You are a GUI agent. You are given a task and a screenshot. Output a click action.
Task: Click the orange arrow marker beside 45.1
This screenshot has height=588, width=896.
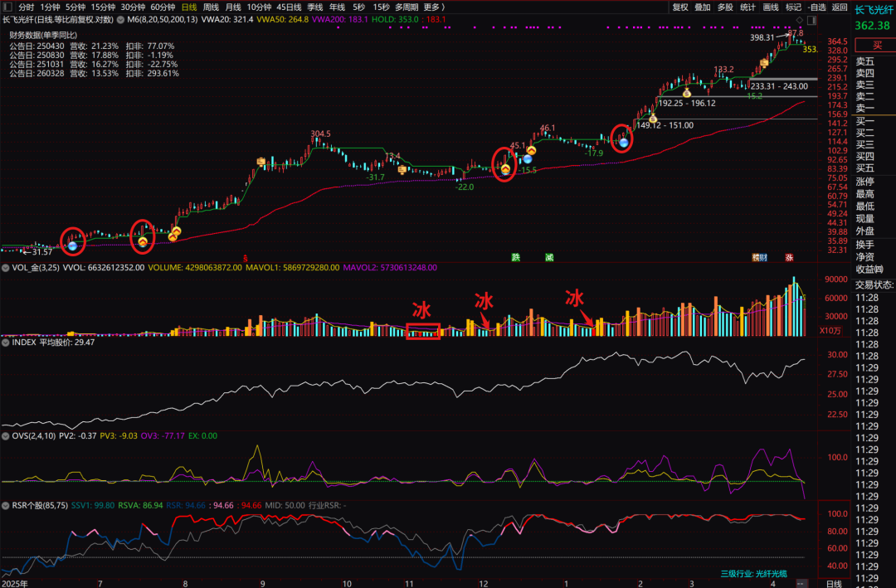pos(532,150)
